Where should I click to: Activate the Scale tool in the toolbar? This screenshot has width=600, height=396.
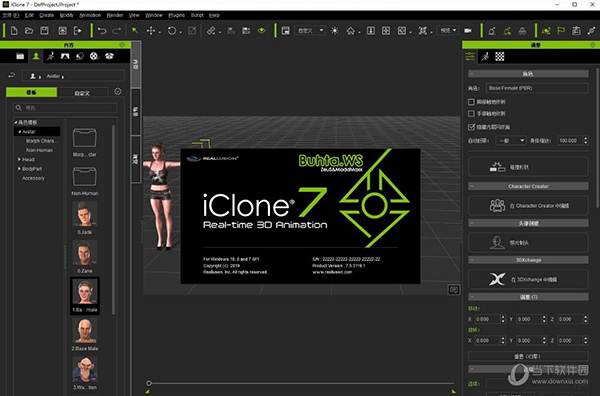pos(192,31)
